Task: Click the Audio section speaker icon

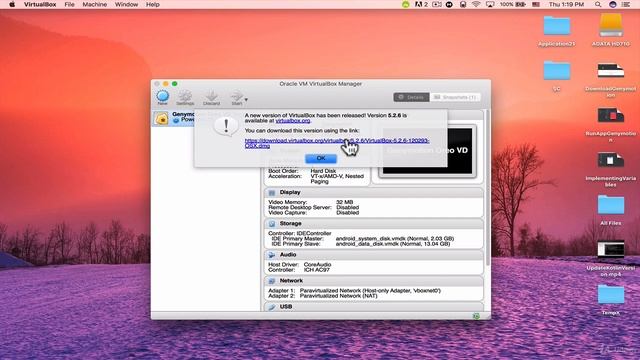Action: coord(272,255)
